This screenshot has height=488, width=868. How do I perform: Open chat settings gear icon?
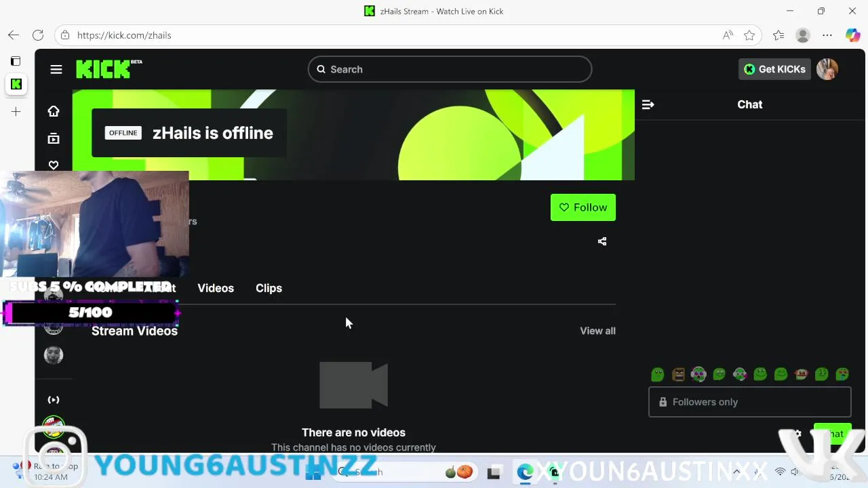pyautogui.click(x=798, y=434)
